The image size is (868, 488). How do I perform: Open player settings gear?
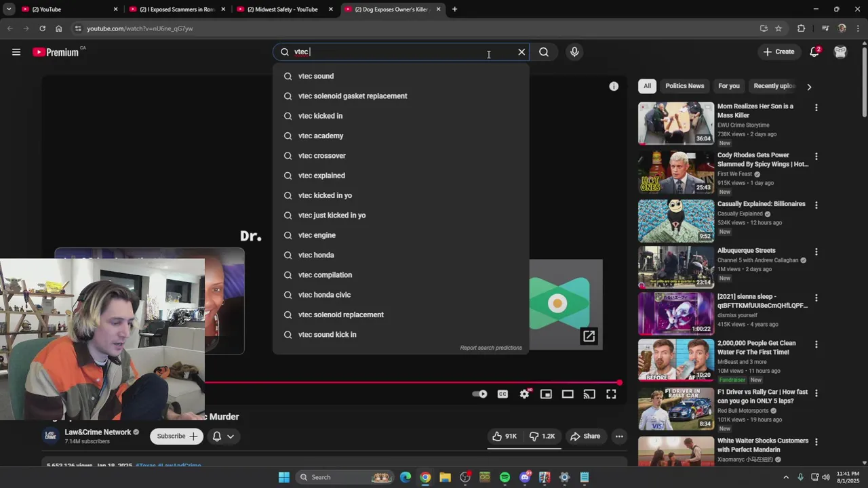point(525,394)
